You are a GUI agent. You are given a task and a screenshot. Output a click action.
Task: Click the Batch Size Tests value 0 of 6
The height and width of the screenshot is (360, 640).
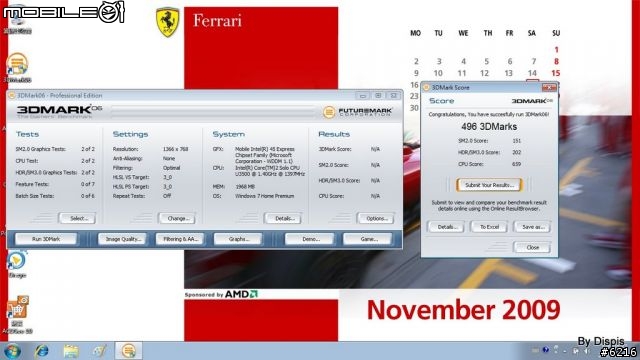tap(88, 196)
